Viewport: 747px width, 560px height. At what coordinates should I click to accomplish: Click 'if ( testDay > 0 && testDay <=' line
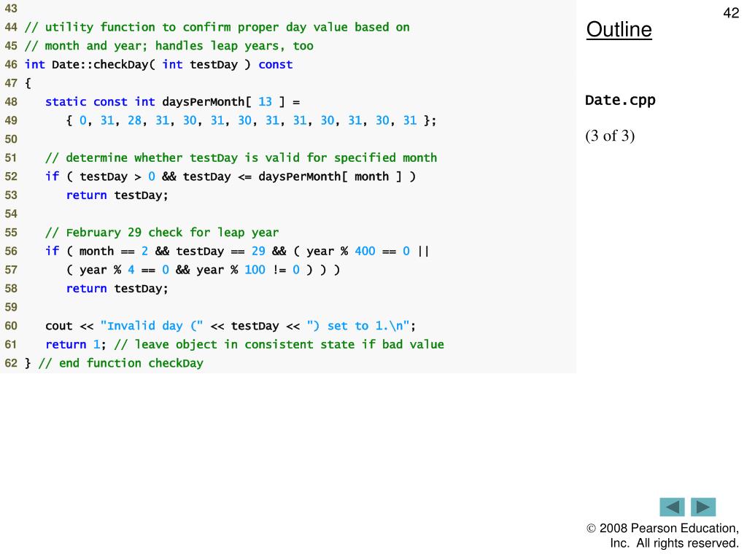point(231,176)
